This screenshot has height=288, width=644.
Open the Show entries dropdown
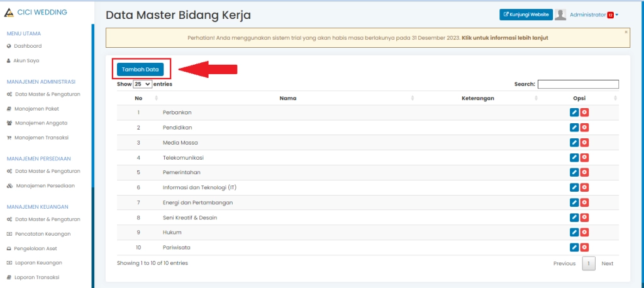pos(143,84)
